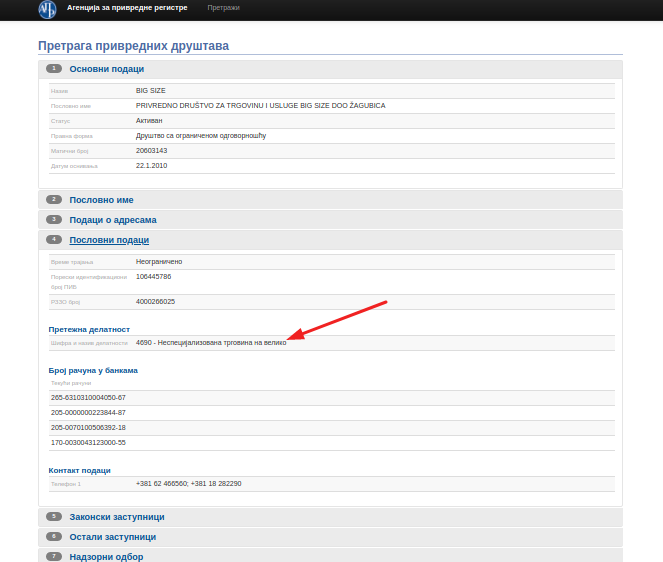Expand the Законски заступници section

tap(116, 517)
